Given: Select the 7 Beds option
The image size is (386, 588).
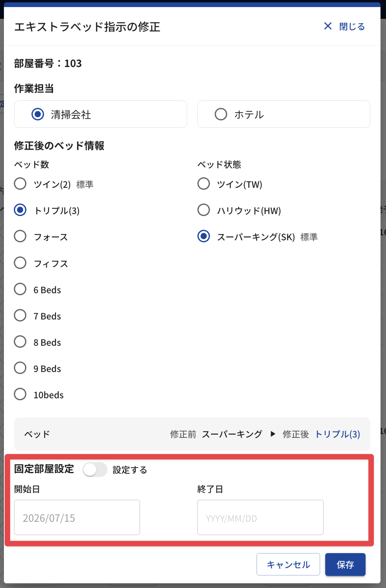Looking at the screenshot, I should click(x=20, y=315).
